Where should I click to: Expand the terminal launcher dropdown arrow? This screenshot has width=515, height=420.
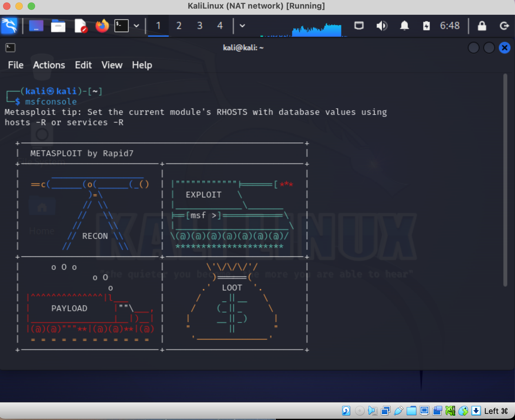136,26
